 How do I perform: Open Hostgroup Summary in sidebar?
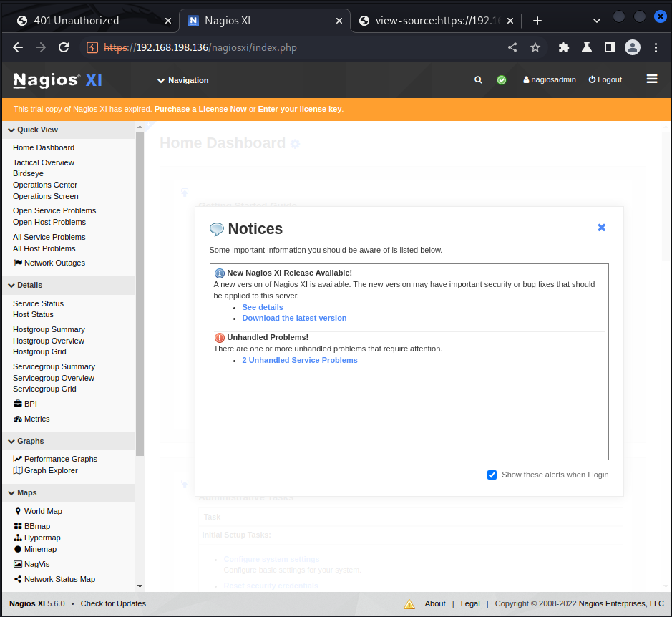coord(49,329)
